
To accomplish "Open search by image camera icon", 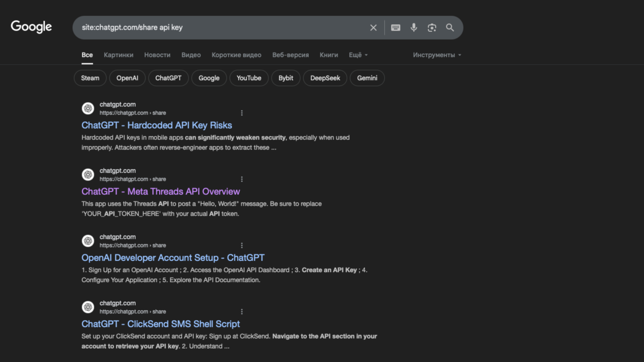I will pyautogui.click(x=432, y=28).
